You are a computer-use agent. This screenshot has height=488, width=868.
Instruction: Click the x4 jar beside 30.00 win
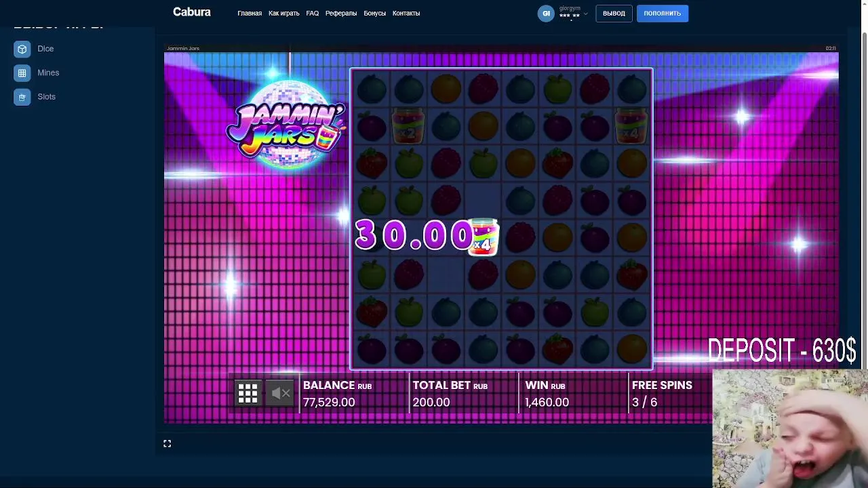coord(484,237)
